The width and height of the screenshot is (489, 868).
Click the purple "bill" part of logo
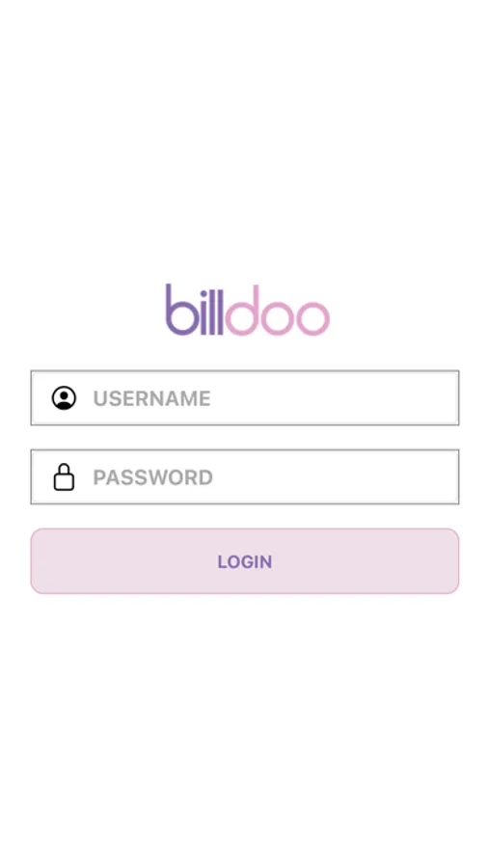[x=195, y=310]
